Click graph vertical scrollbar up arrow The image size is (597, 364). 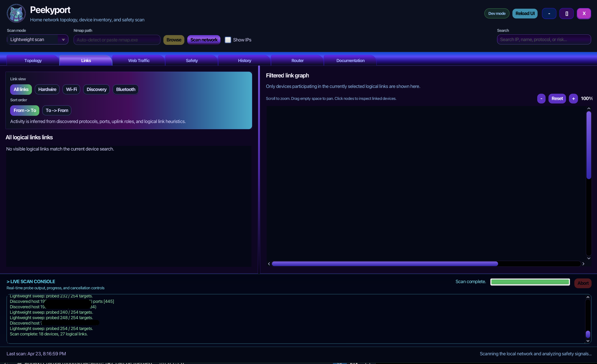click(x=589, y=108)
